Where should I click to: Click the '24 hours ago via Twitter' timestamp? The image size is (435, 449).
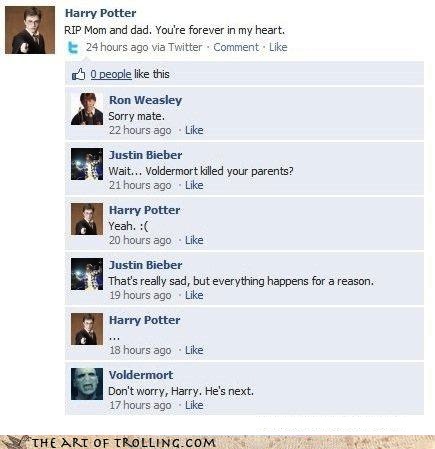point(144,47)
